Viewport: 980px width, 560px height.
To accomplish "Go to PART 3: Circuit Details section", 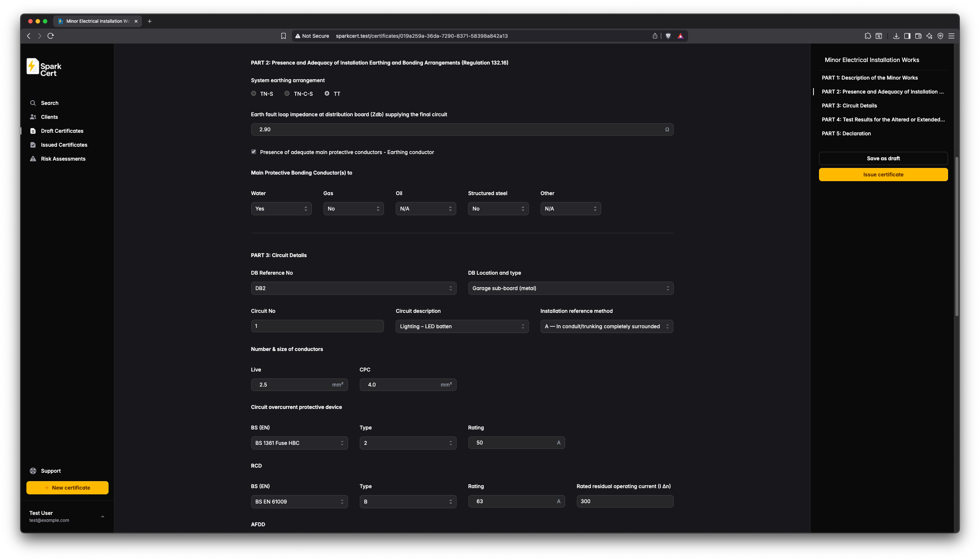I will 849,105.
